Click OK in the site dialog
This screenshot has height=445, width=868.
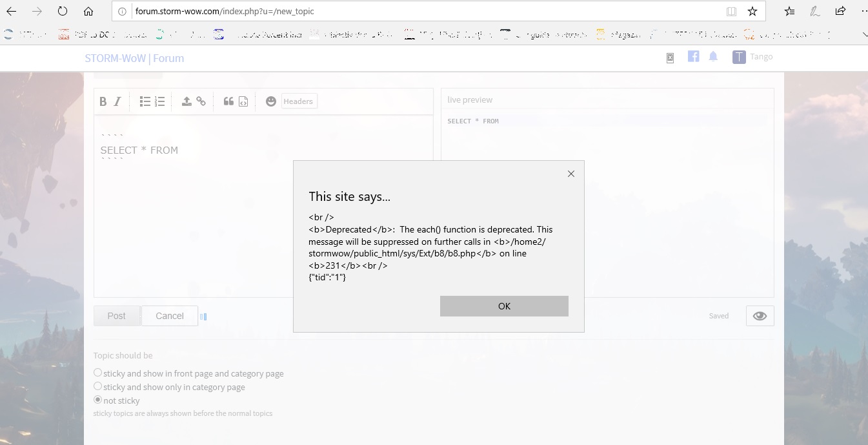(504, 306)
